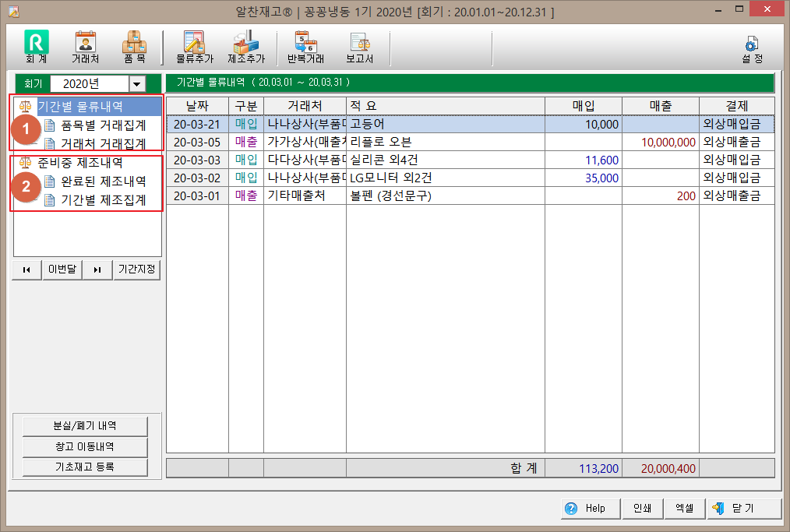Open 창고 이동내역 button

[85, 447]
